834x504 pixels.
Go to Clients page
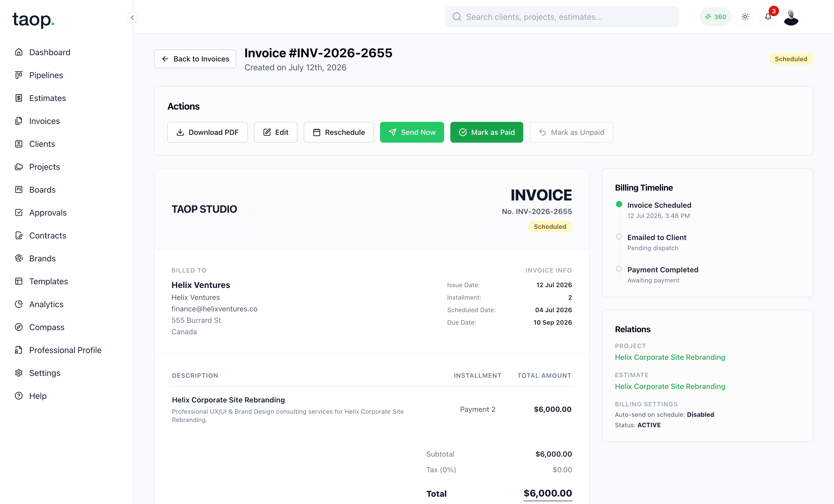42,144
